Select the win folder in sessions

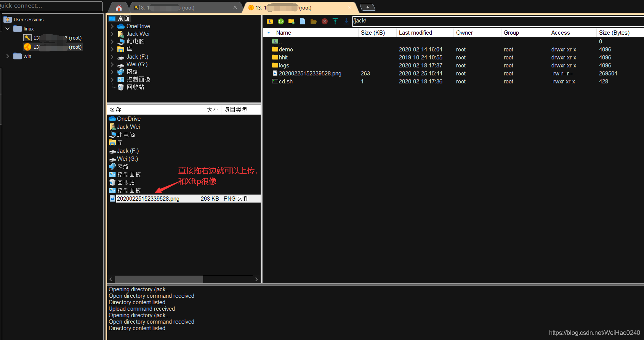pos(23,56)
